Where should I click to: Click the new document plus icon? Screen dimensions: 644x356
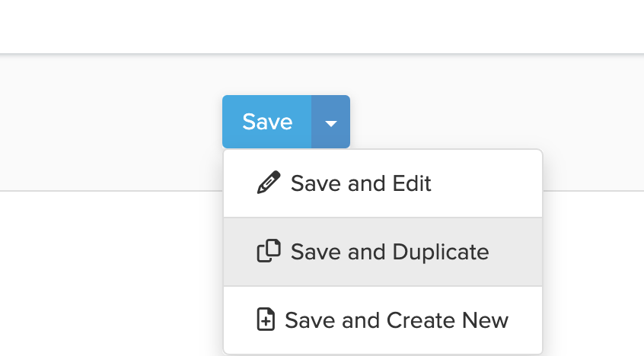point(266,320)
